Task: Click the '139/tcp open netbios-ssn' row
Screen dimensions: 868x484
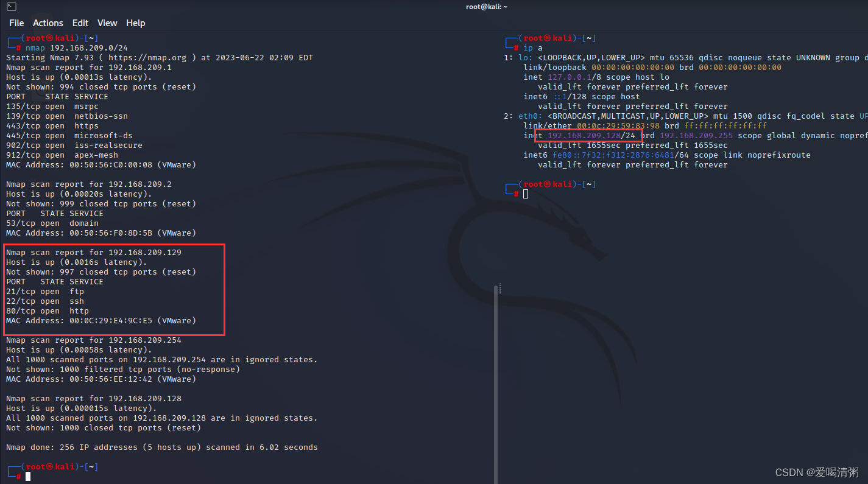Action: (67, 116)
